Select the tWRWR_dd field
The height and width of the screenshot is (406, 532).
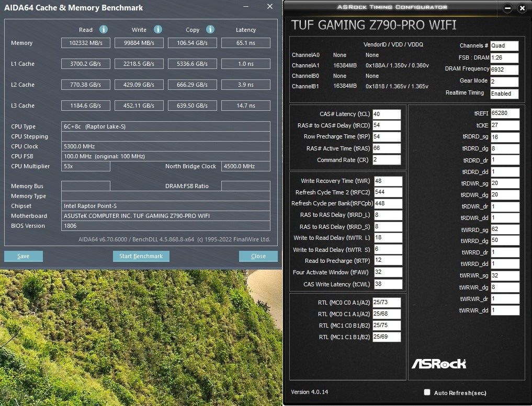pos(505,310)
